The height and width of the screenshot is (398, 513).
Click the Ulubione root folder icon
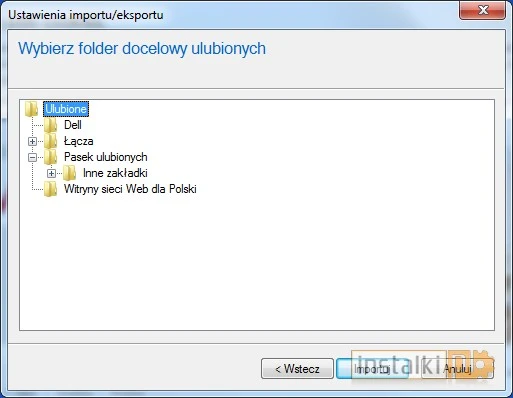32,109
